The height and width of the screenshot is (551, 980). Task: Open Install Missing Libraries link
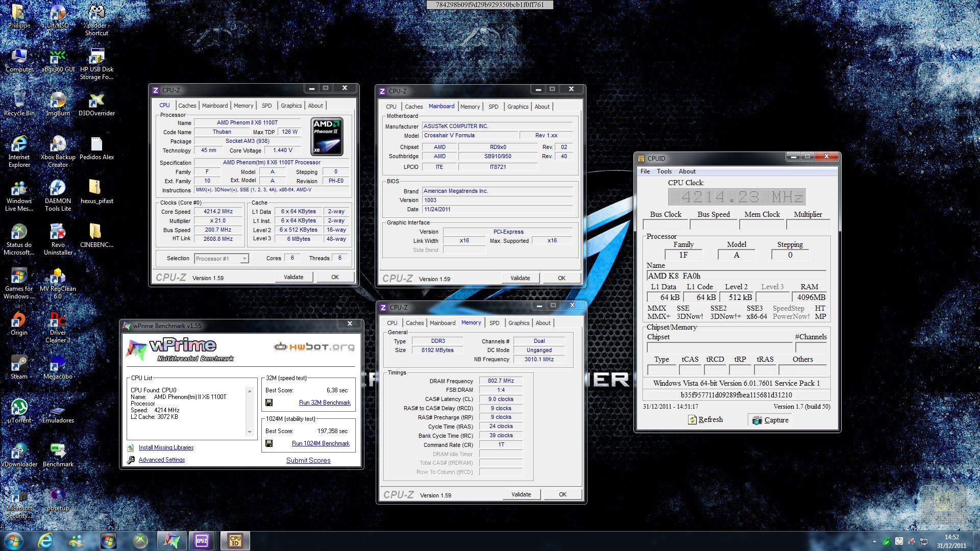(166, 447)
